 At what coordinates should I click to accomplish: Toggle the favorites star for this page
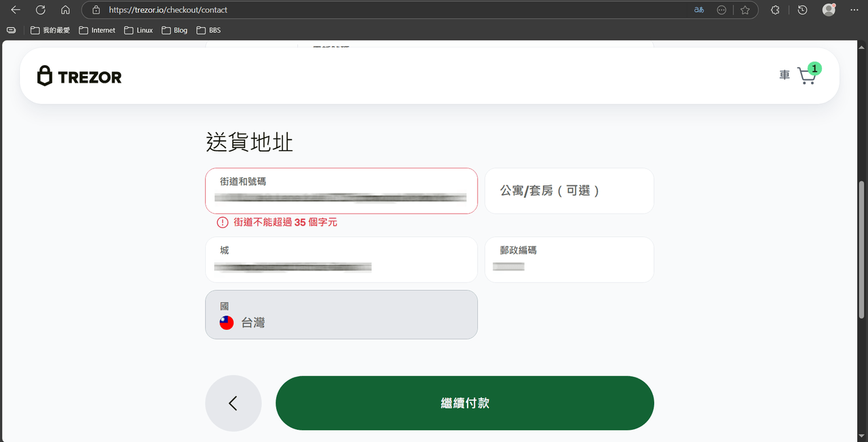click(x=744, y=10)
